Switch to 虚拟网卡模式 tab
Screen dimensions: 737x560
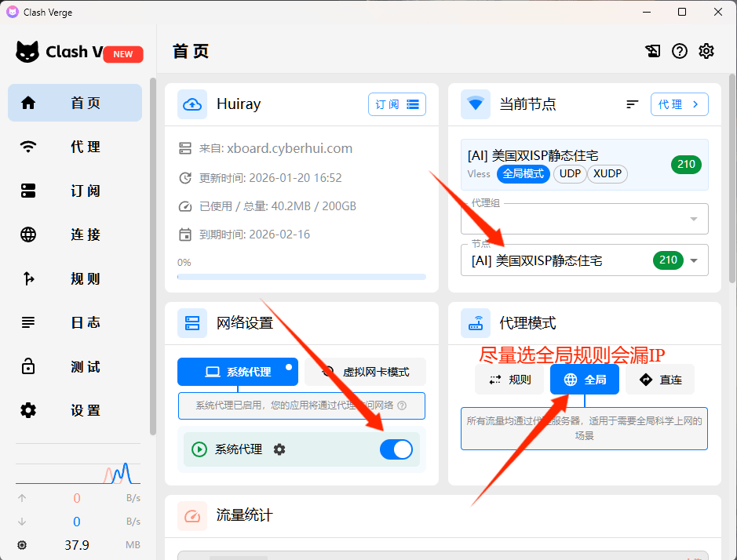366,372
